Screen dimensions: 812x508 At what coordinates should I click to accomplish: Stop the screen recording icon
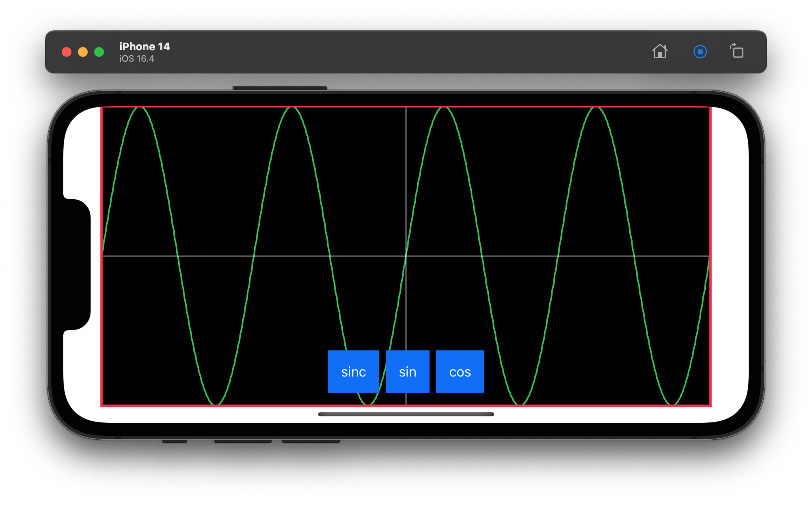click(x=700, y=52)
